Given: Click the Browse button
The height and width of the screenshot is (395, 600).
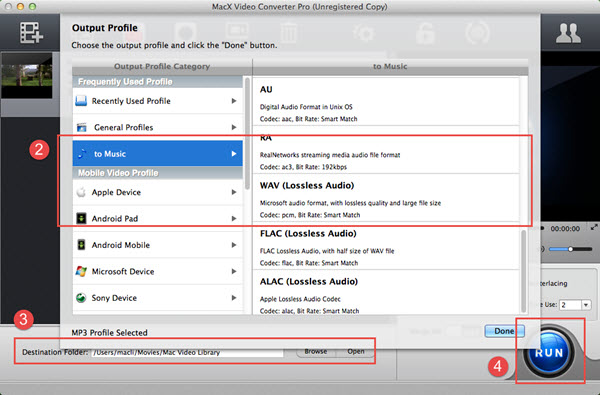Looking at the screenshot, I should tap(316, 351).
